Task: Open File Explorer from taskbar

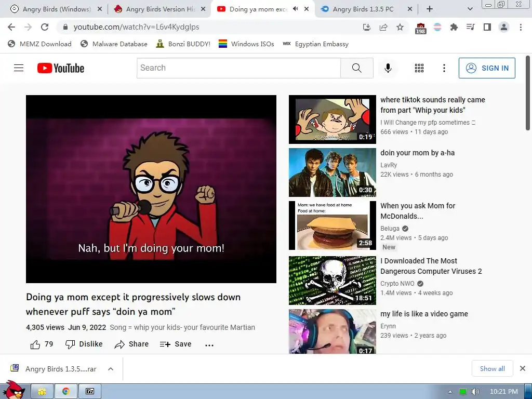Action: tap(42, 392)
